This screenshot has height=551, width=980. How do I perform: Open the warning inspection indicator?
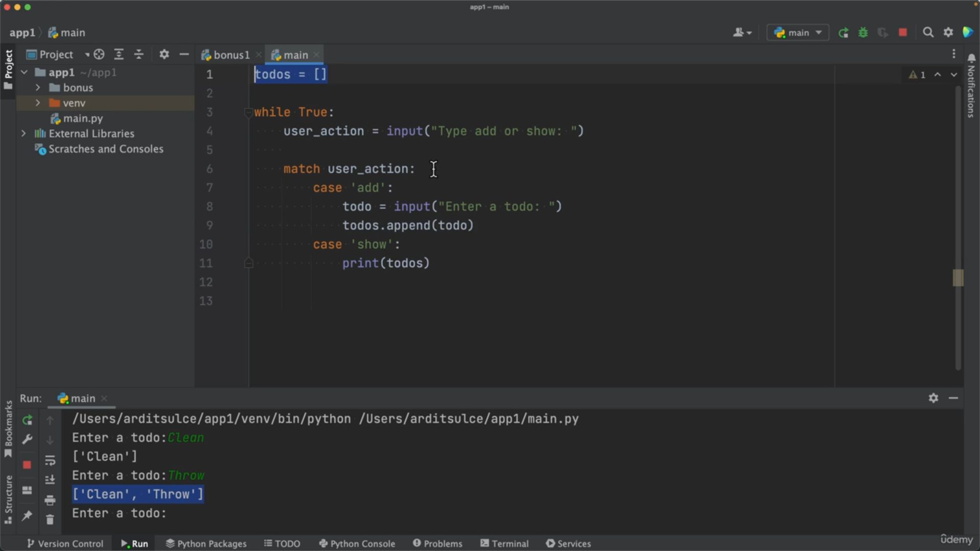coord(917,74)
